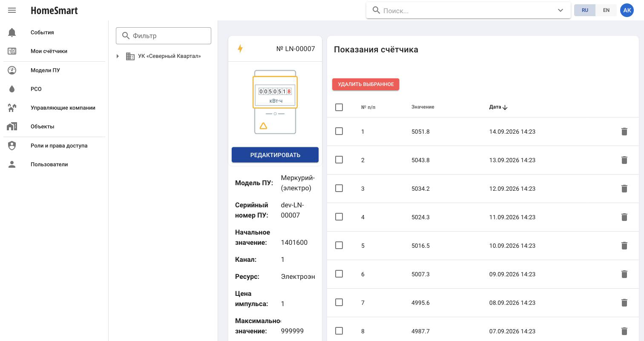The height and width of the screenshot is (341, 644).
Task: Check the box for reading 5051.8
Action: coord(339,131)
